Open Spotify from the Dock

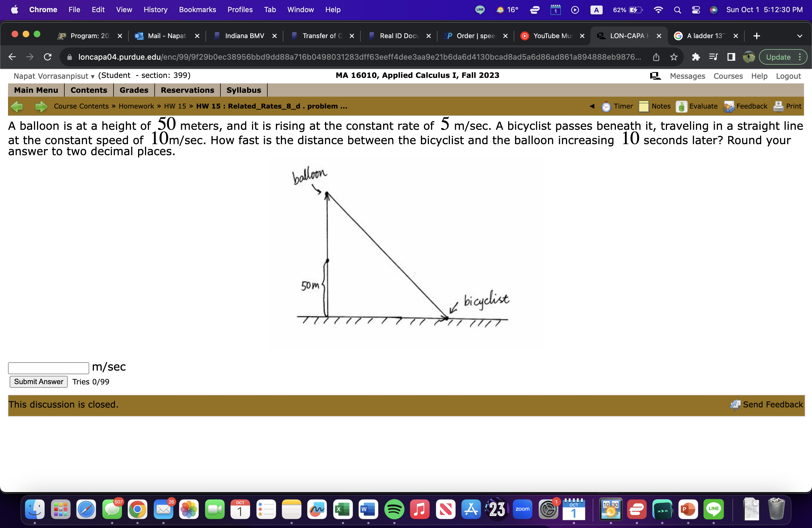[x=394, y=509]
